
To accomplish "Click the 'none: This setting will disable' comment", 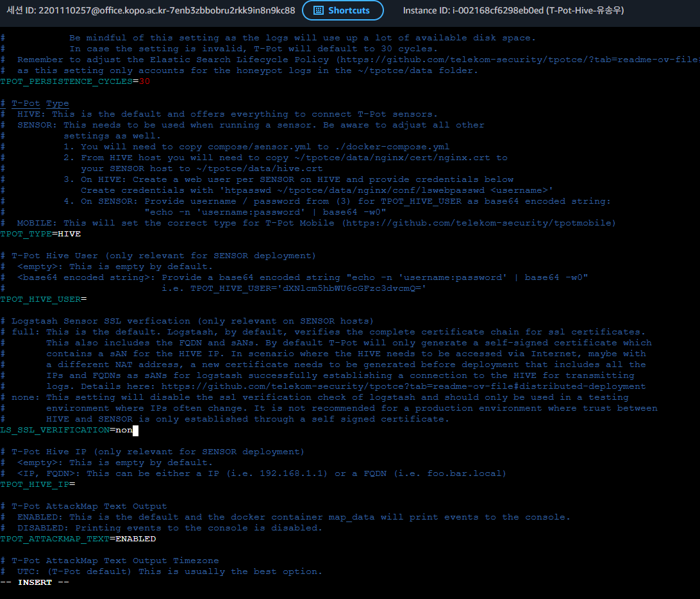I will pyautogui.click(x=314, y=397).
